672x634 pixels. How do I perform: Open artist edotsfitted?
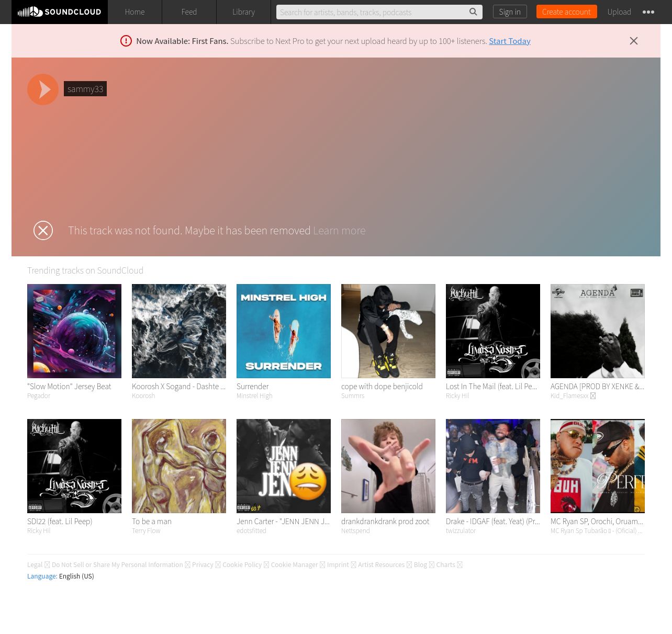tap(251, 531)
